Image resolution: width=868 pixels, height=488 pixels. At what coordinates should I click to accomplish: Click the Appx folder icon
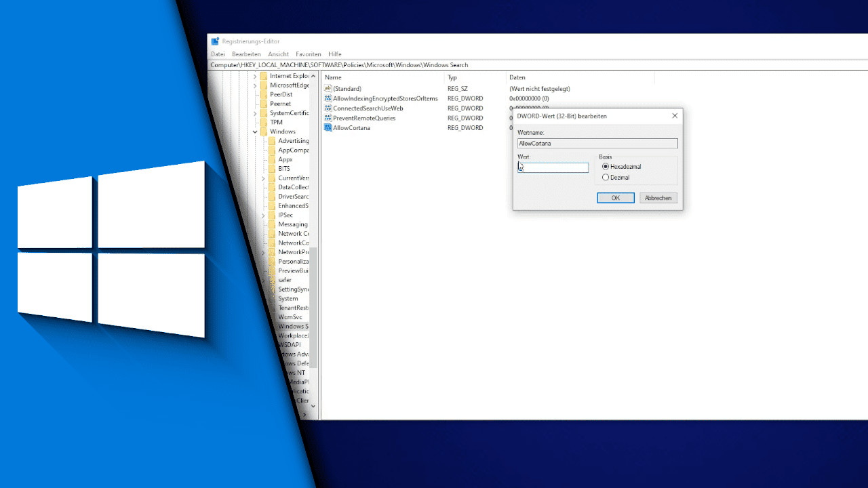[272, 159]
